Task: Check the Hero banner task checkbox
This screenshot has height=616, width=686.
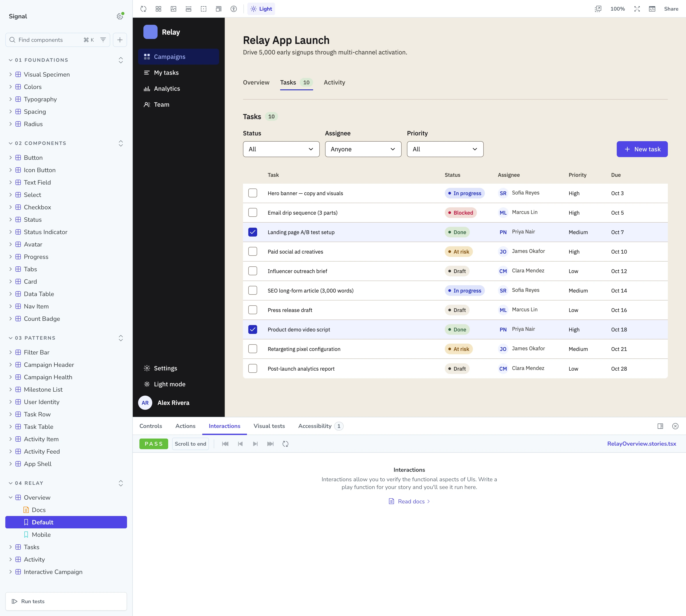Action: pyautogui.click(x=252, y=193)
